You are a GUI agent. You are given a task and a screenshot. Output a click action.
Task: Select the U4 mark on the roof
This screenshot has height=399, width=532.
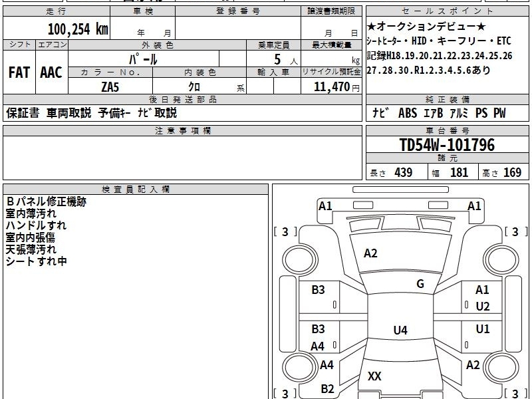pyautogui.click(x=400, y=330)
